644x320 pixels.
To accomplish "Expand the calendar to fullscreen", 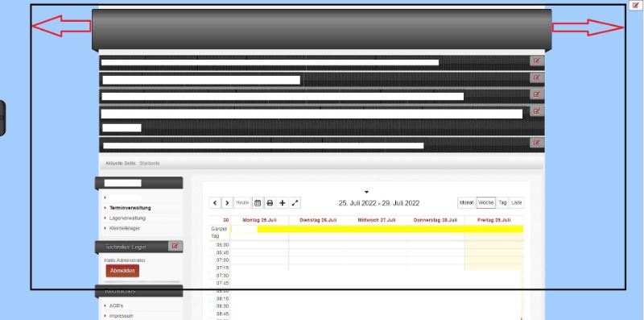I will (295, 203).
